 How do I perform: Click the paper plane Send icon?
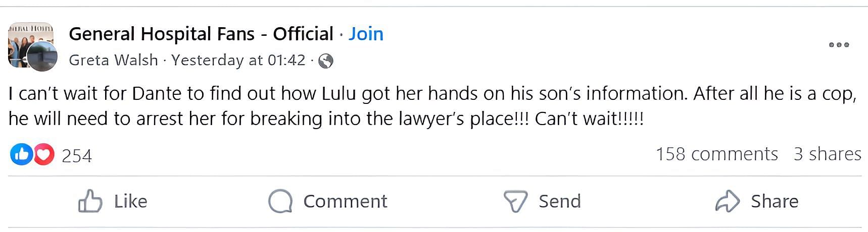click(x=515, y=201)
